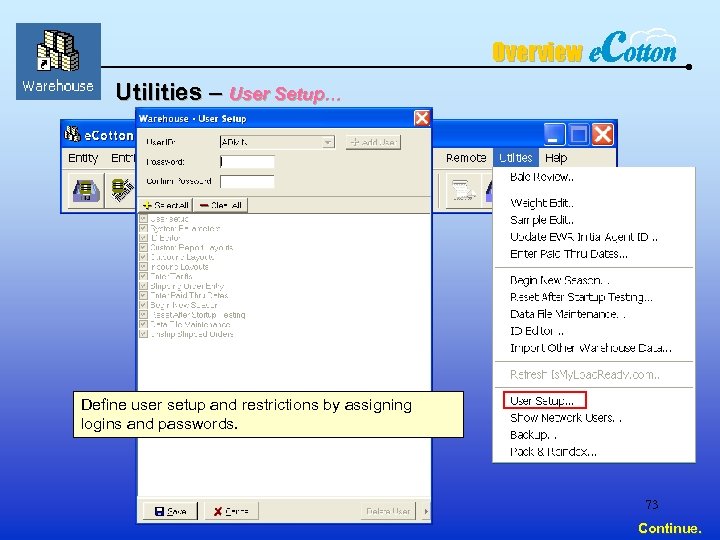The image size is (720, 540).
Task: Toggle the Reset After Startup Testing checkbox
Action: click(x=143, y=315)
